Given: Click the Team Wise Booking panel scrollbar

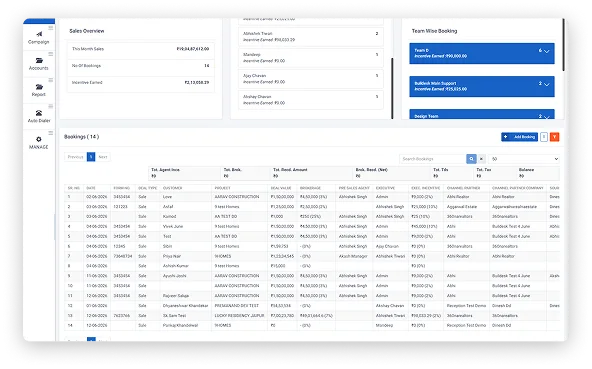Looking at the screenshot, I should 563,45.
